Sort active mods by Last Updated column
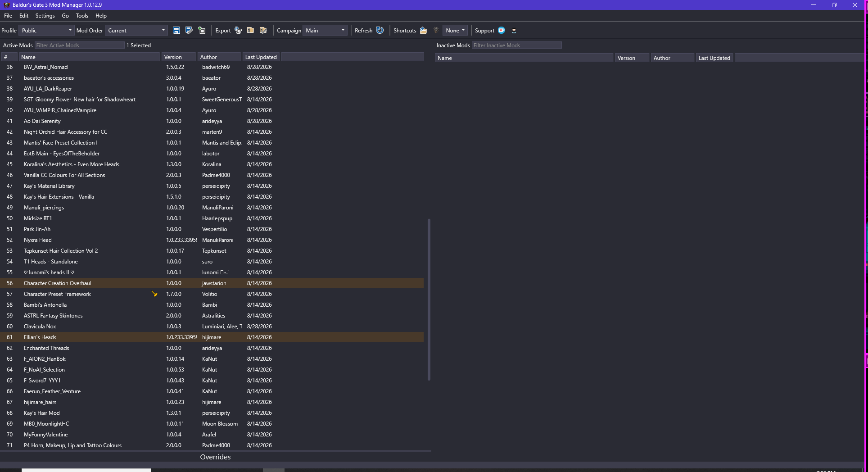 [261, 57]
